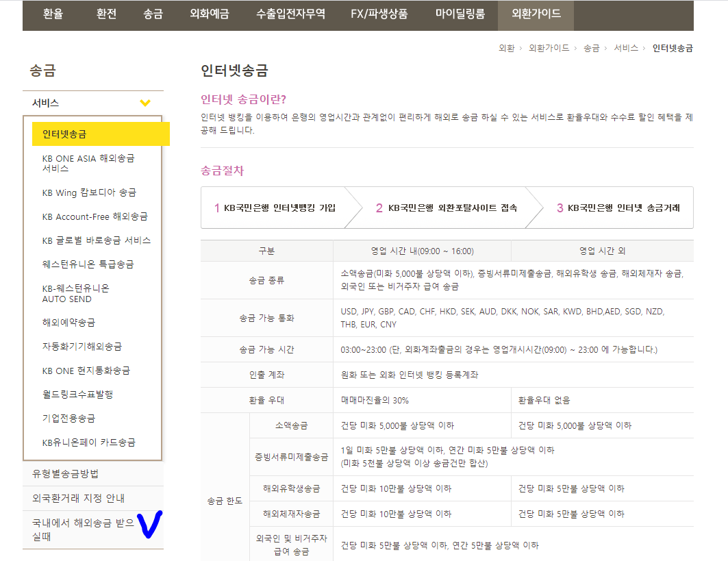Click the 해외체재자송금 row label
Image resolution: width=728 pixels, height=561 pixels.
[291, 514]
